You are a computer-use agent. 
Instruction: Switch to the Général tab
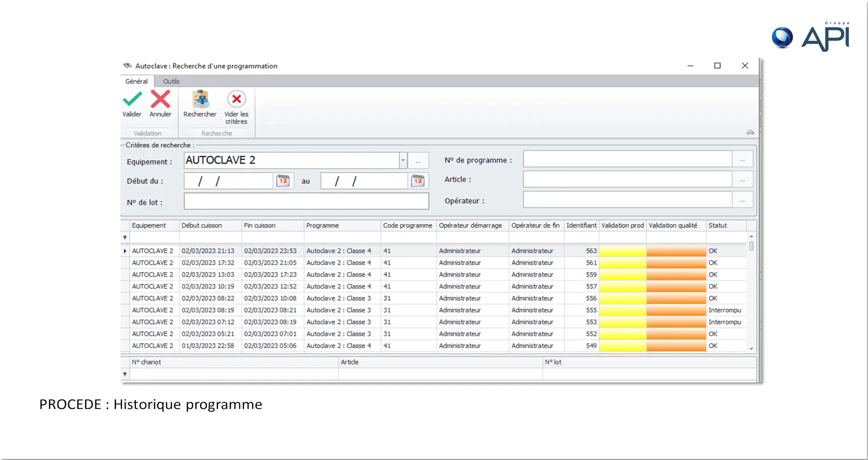point(136,81)
